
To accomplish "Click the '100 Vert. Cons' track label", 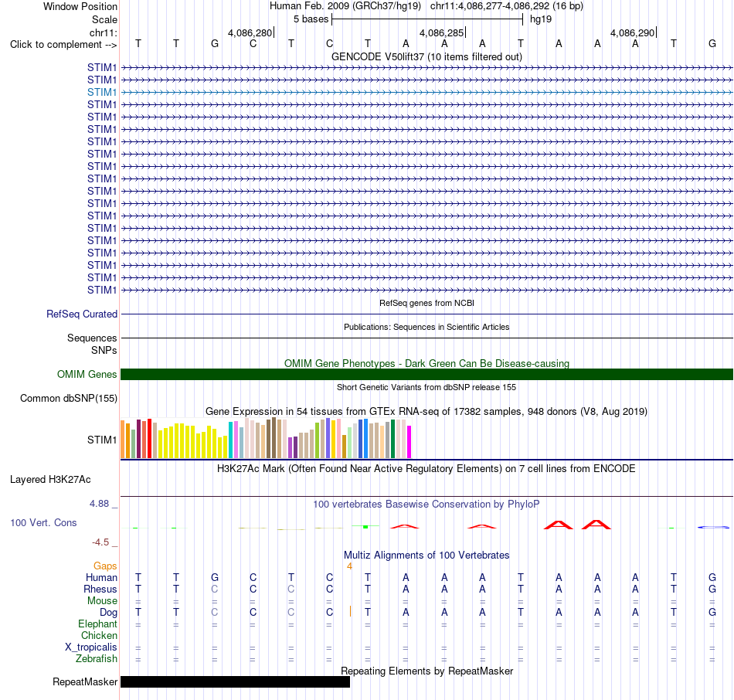I will (43, 522).
